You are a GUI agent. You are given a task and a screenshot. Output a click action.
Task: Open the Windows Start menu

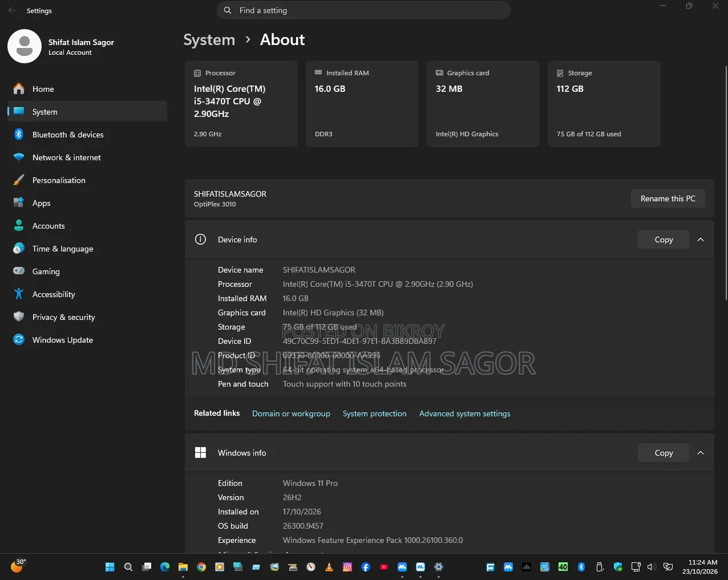(x=110, y=567)
